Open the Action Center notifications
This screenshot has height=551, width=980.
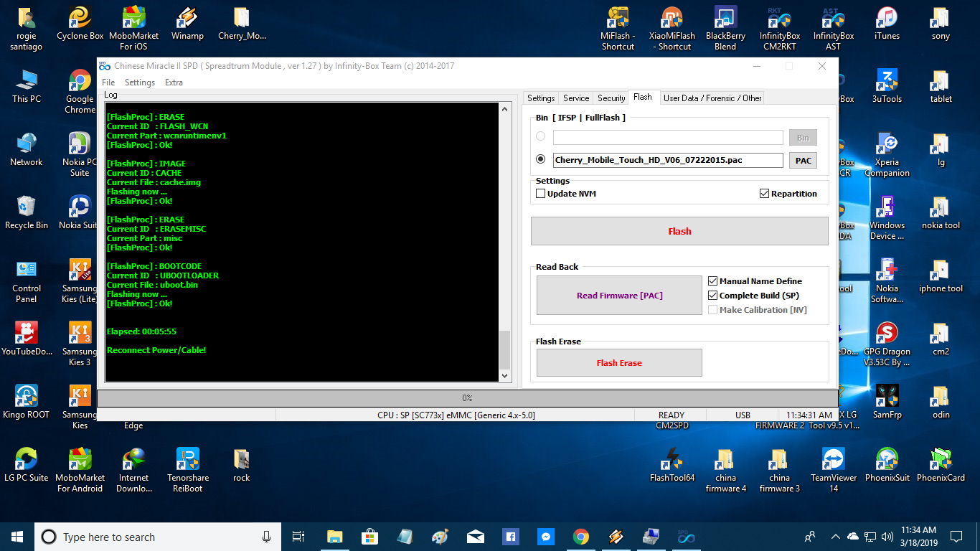coord(956,537)
